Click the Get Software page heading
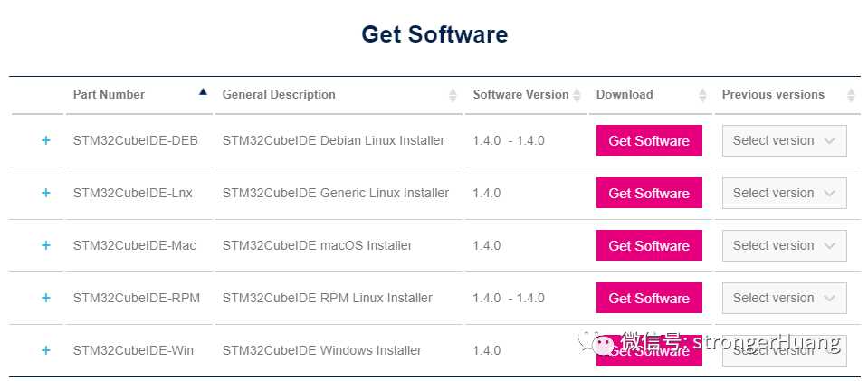Viewport: 868px width, 381px height. click(434, 34)
